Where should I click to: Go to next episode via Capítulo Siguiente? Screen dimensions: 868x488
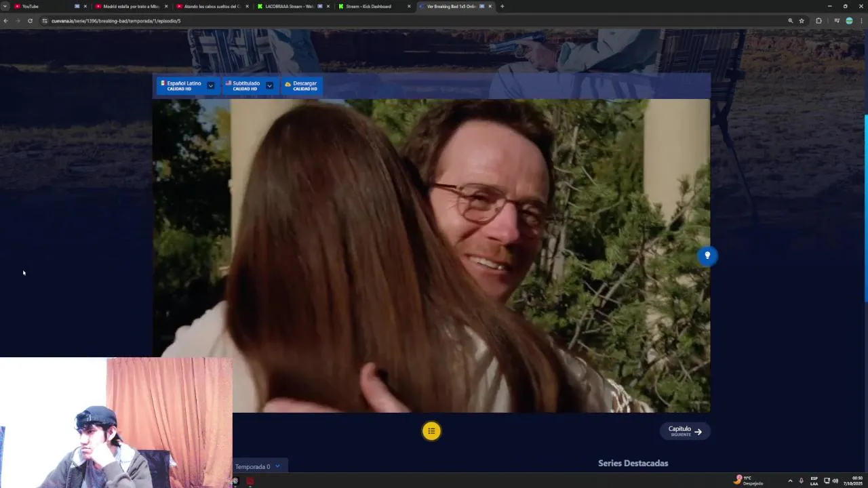(x=685, y=431)
